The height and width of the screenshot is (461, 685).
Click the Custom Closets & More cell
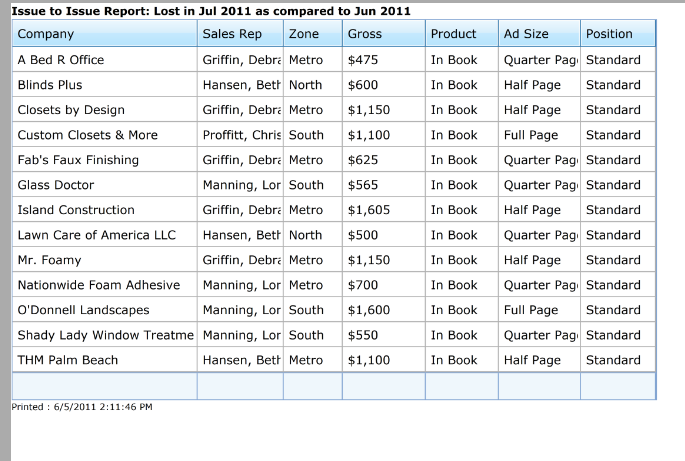click(x=88, y=135)
